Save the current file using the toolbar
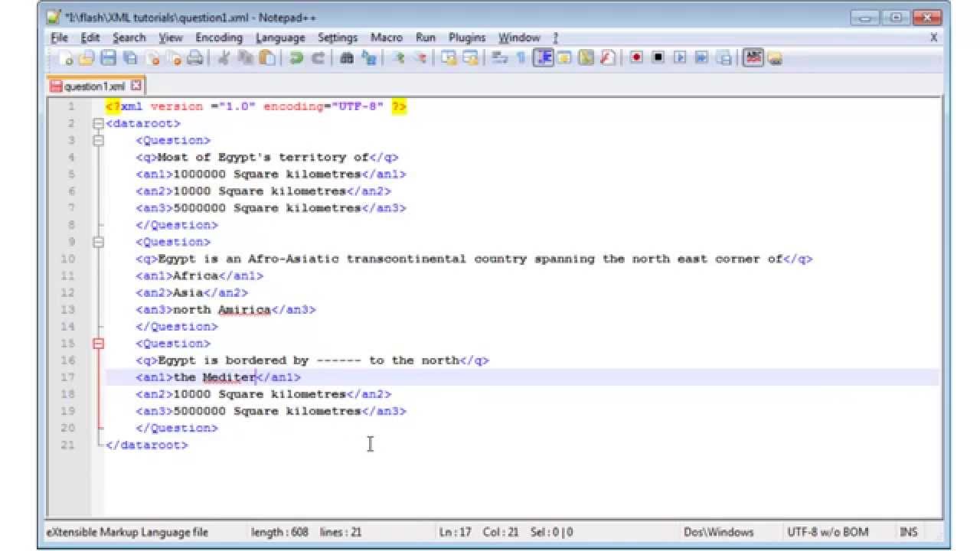This screenshot has height=551, width=980. tap(108, 58)
